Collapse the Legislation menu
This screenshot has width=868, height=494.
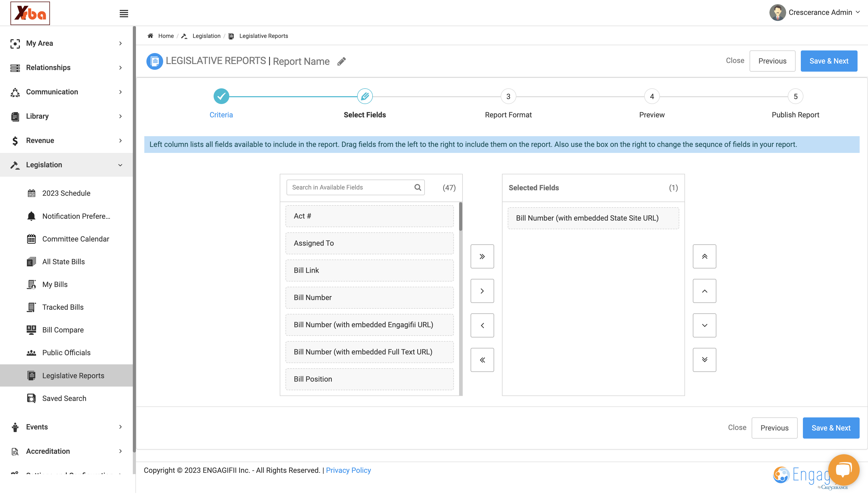[x=66, y=165]
